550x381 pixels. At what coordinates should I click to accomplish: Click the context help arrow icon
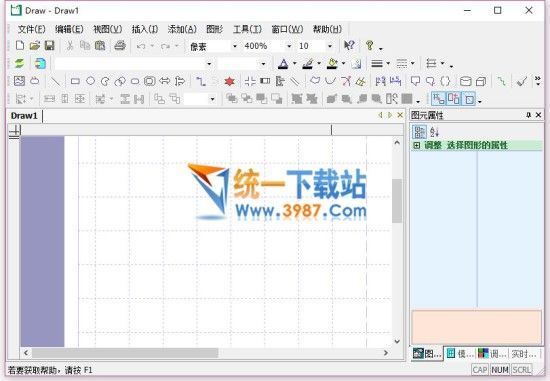(x=349, y=46)
